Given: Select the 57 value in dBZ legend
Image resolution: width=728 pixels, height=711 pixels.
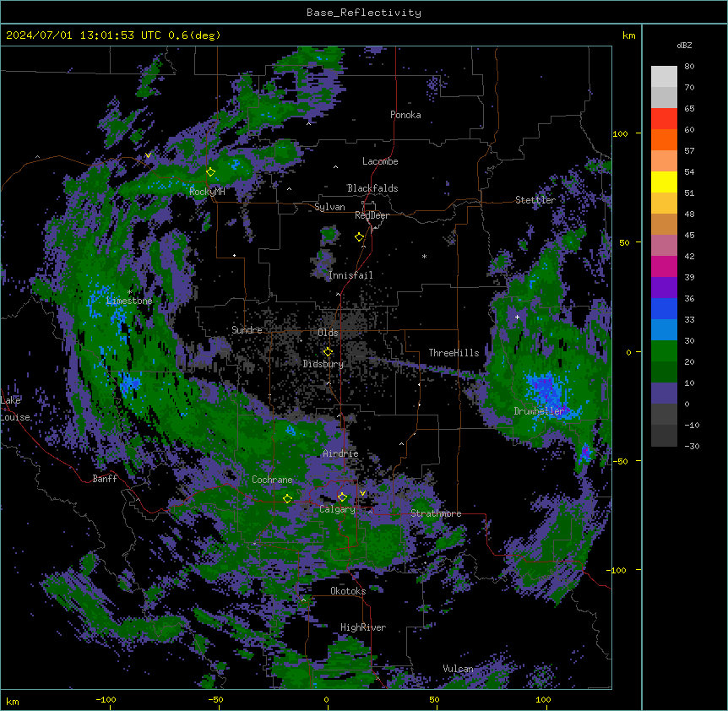Looking at the screenshot, I should click(689, 151).
